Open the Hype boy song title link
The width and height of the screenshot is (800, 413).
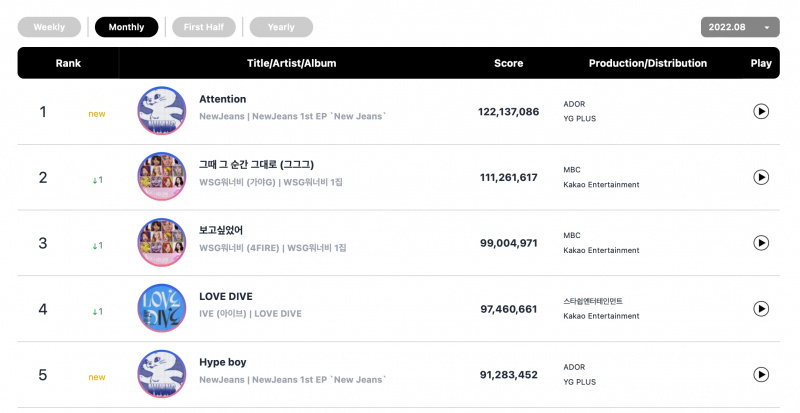click(222, 362)
